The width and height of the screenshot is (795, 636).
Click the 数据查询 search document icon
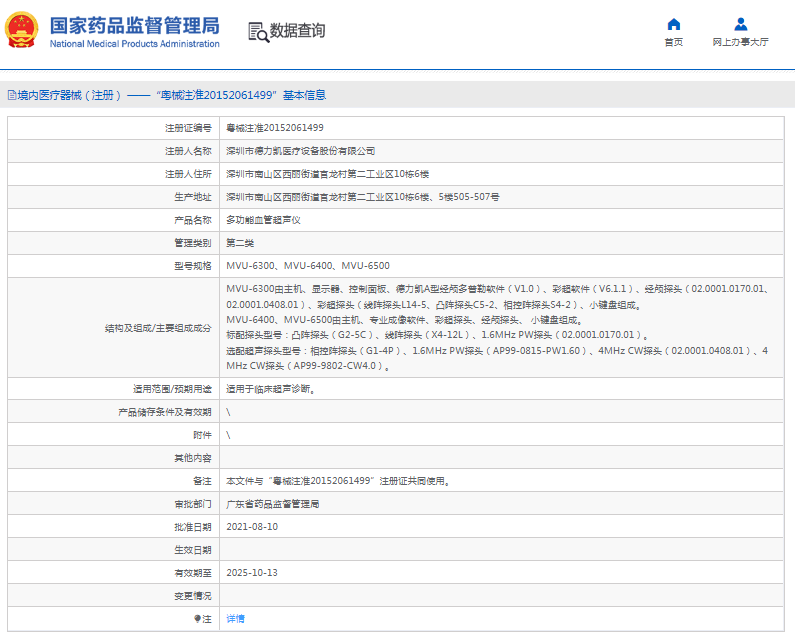coord(259,32)
